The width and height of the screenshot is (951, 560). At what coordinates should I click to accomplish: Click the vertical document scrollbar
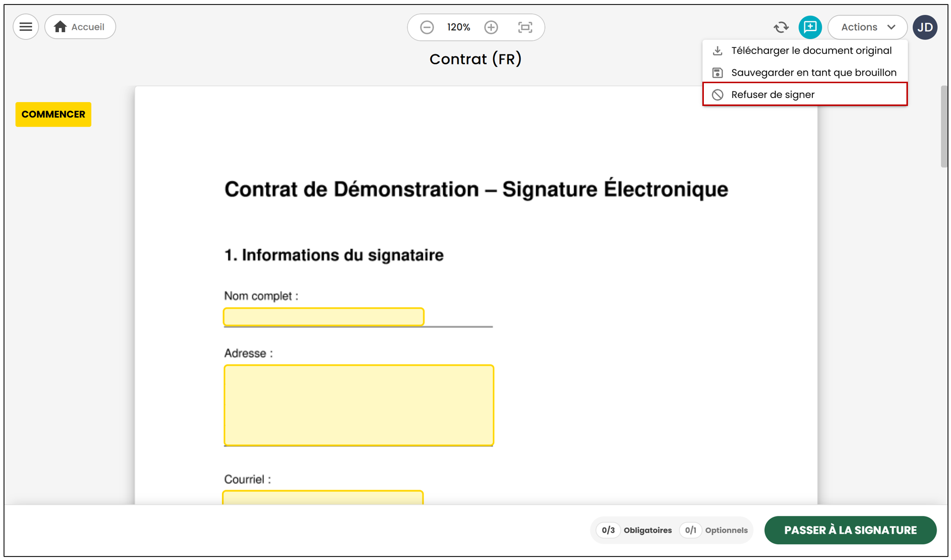pos(944,127)
